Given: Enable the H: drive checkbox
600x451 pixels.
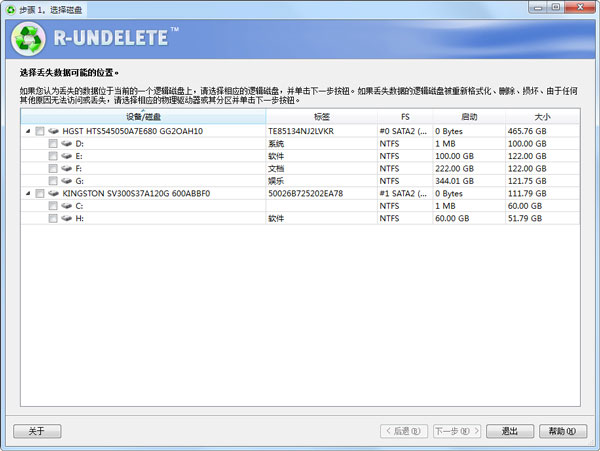Looking at the screenshot, I should pos(53,218).
